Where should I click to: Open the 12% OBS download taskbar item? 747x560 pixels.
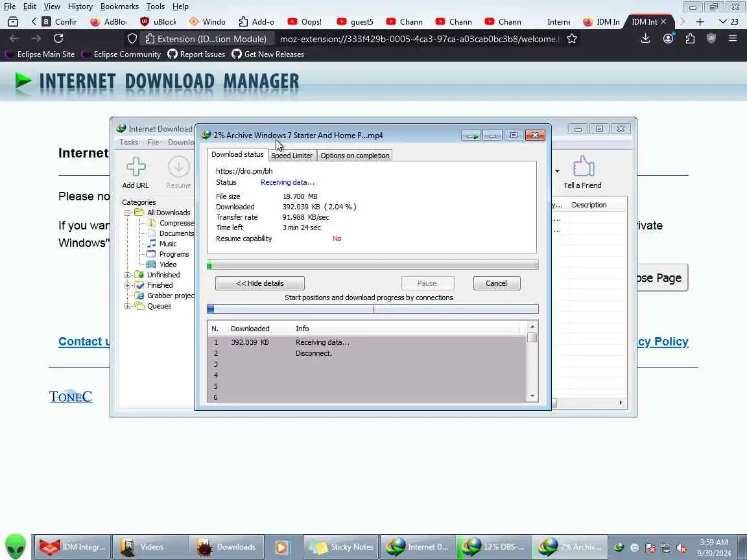tap(494, 546)
